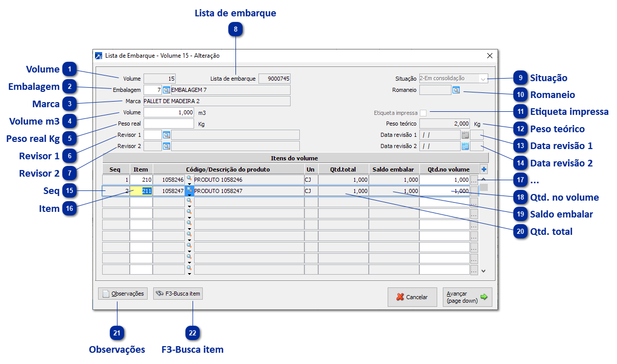This screenshot has height=364, width=617.
Task: Click the Romaneio field
Action: [x=435, y=90]
